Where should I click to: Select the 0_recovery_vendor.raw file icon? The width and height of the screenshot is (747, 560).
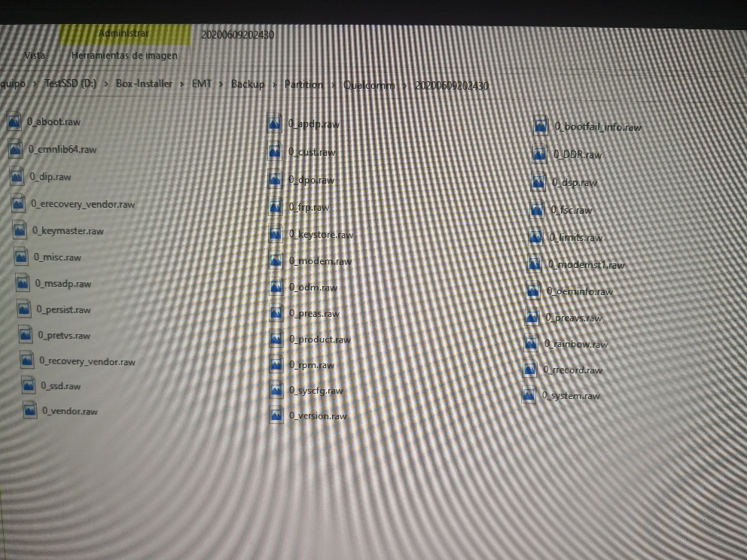coord(26,361)
